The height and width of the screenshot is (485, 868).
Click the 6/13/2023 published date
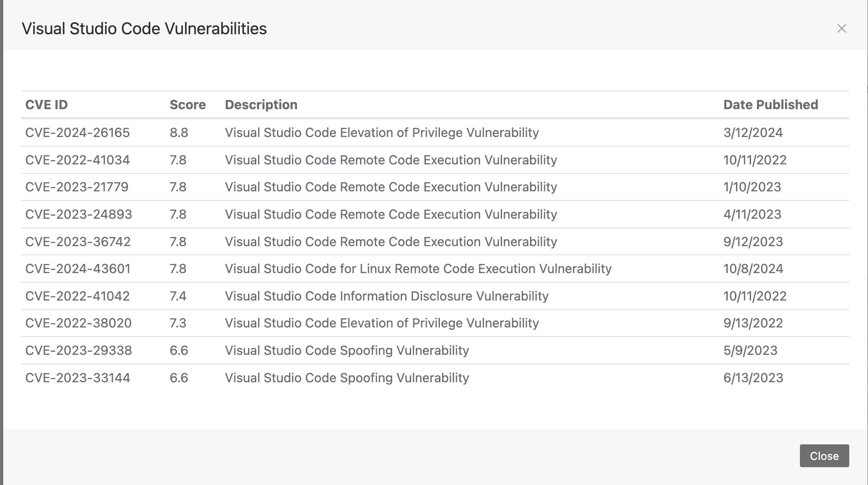click(753, 378)
